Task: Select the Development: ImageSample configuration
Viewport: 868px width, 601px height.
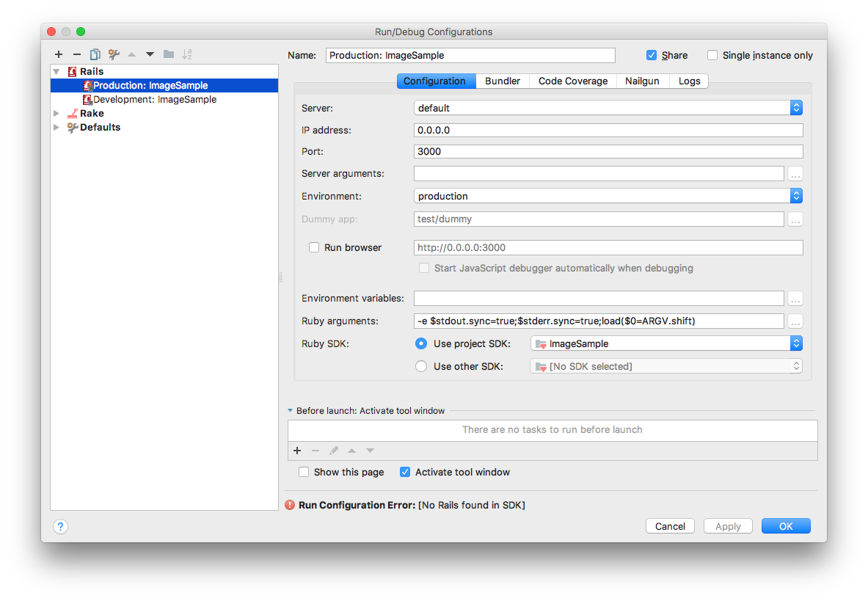Action: click(x=150, y=99)
